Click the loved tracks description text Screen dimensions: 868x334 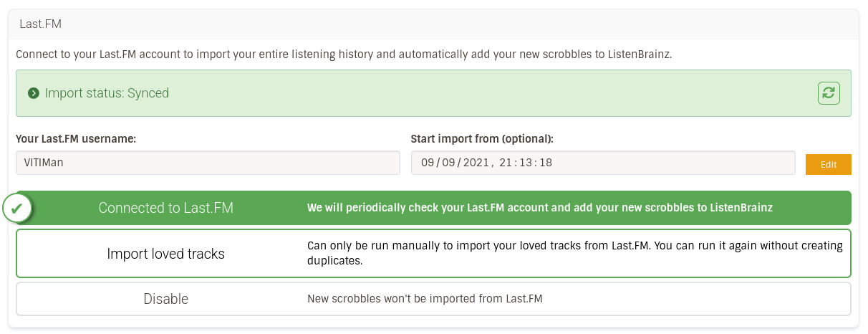pos(574,254)
